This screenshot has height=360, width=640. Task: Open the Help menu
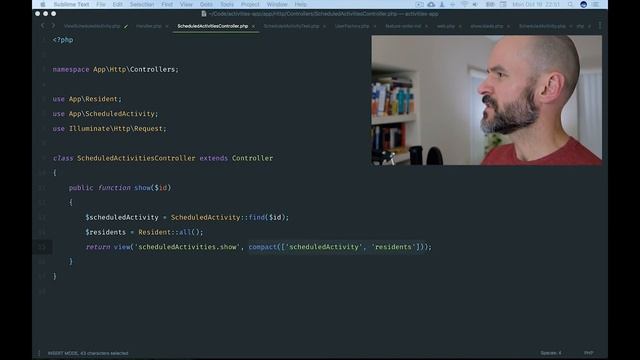click(300, 4)
